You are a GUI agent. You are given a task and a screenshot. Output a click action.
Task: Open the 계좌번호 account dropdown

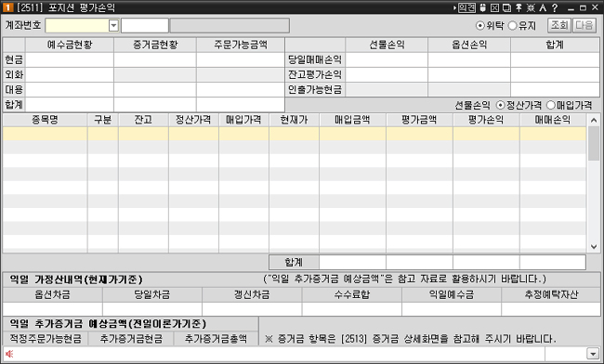point(113,26)
